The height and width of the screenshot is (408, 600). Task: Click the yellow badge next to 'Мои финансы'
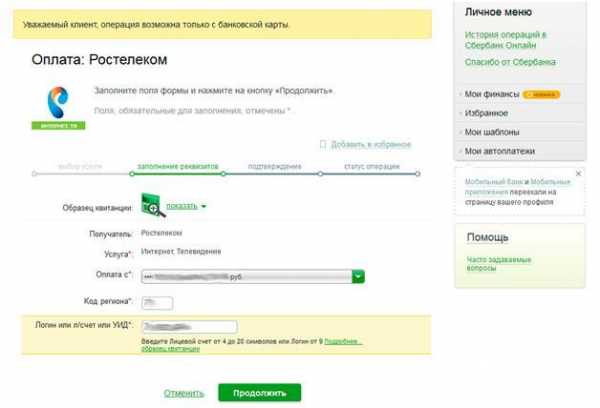(541, 94)
